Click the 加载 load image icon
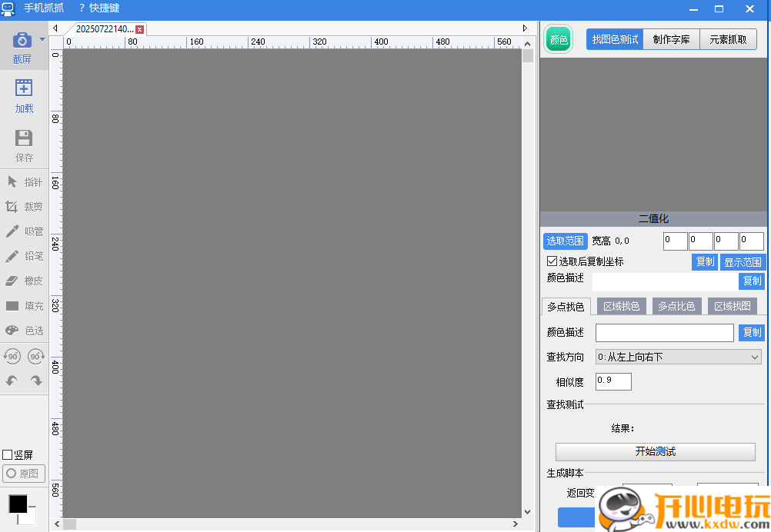 24,88
